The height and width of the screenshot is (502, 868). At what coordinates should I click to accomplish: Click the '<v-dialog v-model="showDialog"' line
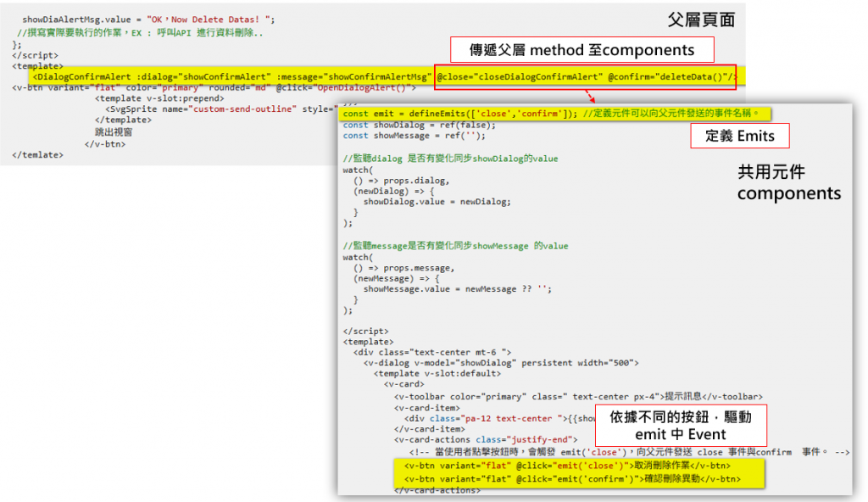pos(501,363)
